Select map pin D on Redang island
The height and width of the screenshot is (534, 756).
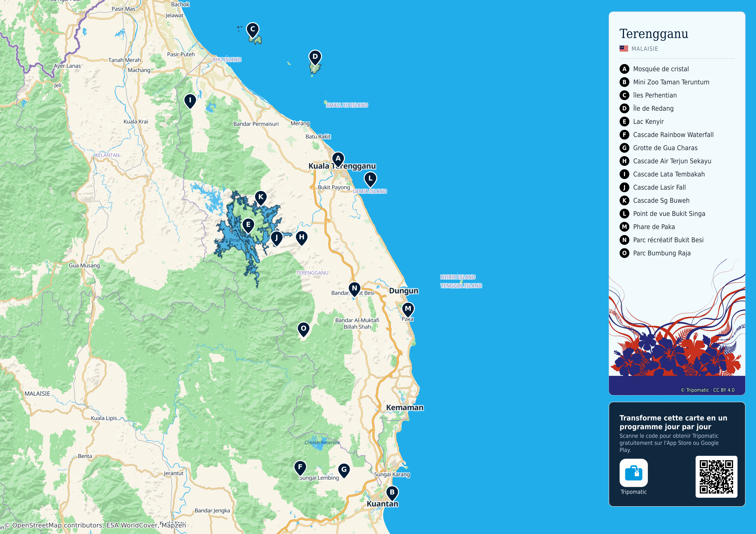point(315,58)
